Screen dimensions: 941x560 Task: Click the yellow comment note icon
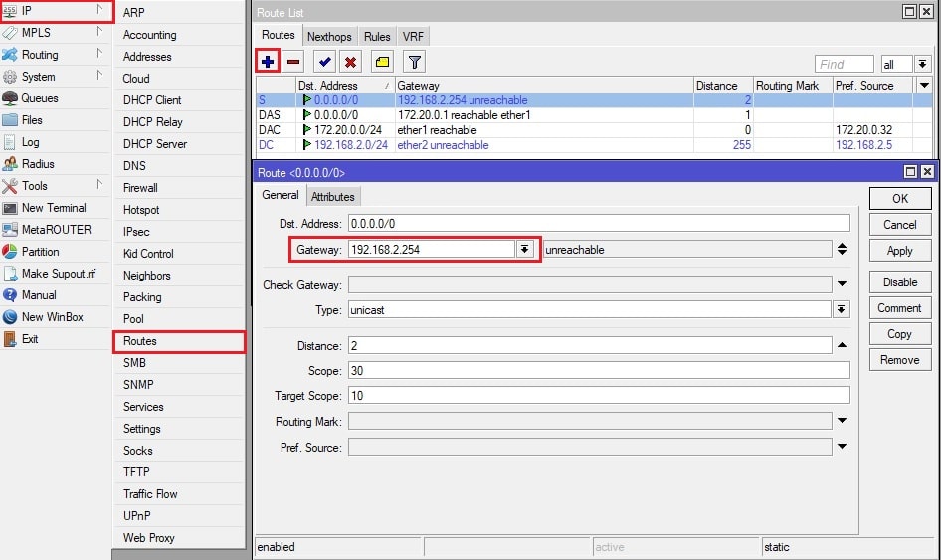pos(382,62)
